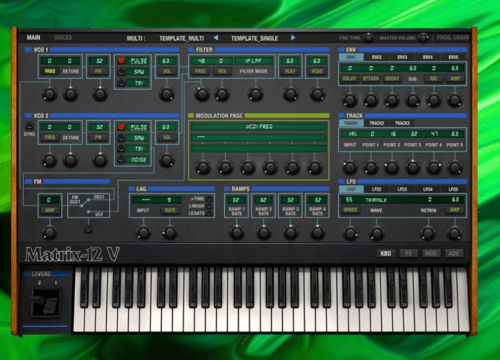Enable the VCO 2 Noise waveform

tap(121, 159)
